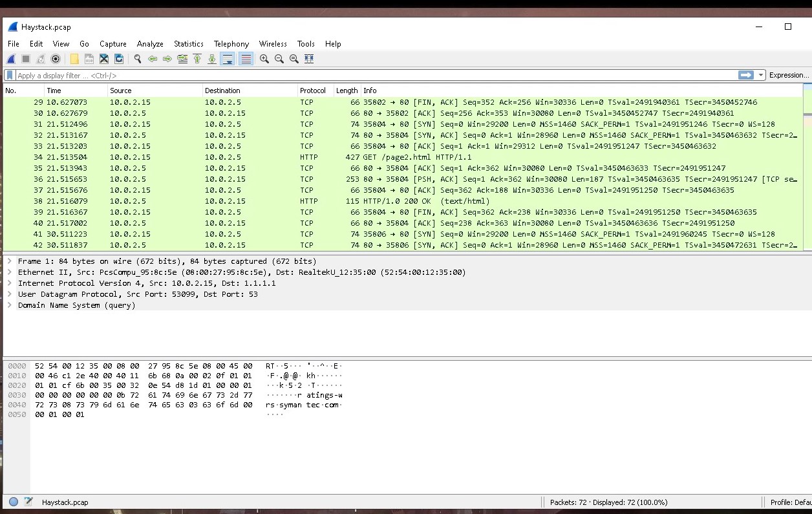The height and width of the screenshot is (514, 812).
Task: Maximize the Haystack.pcap window
Action: point(788,27)
